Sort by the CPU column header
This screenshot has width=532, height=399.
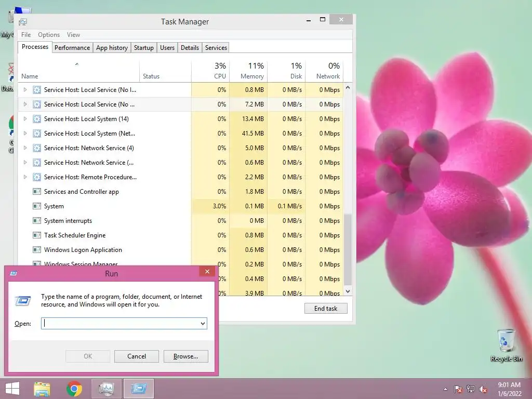point(210,71)
